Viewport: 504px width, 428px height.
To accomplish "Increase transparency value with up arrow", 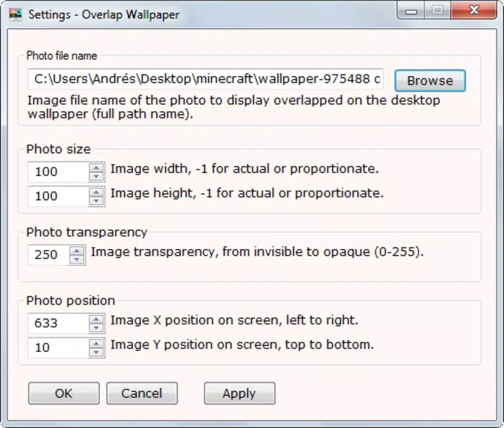I will click(77, 250).
